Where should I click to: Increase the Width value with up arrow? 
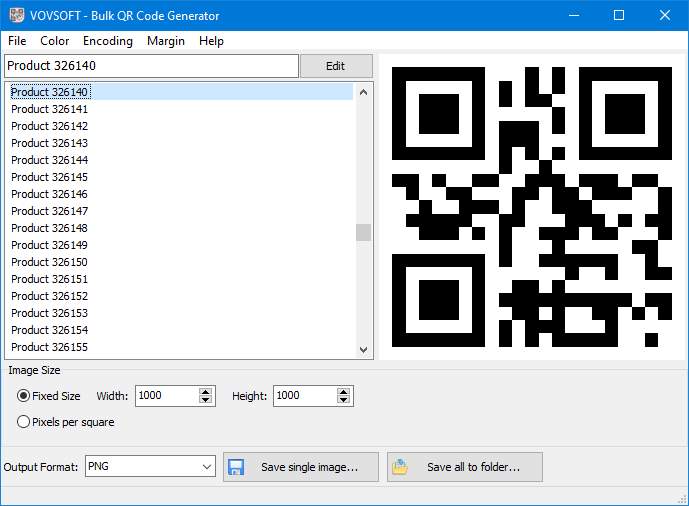tap(206, 391)
